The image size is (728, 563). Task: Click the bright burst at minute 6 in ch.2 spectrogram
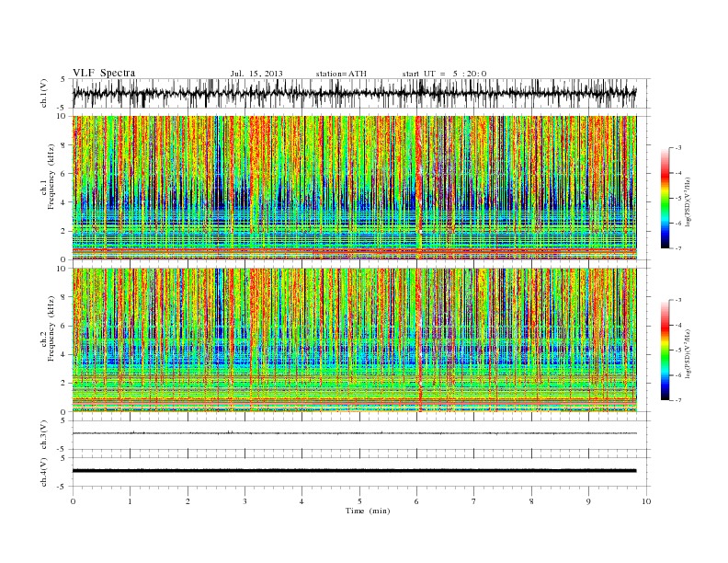point(419,340)
